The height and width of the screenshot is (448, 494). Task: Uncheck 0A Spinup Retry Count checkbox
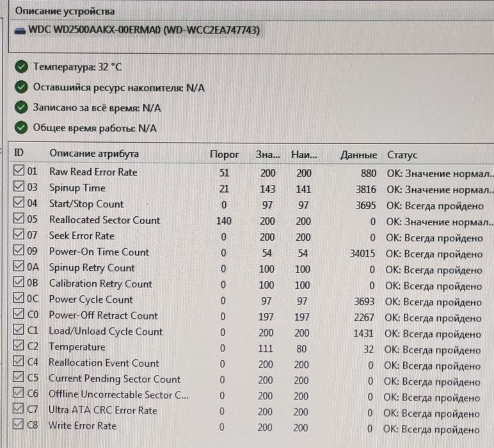pyautogui.click(x=19, y=266)
